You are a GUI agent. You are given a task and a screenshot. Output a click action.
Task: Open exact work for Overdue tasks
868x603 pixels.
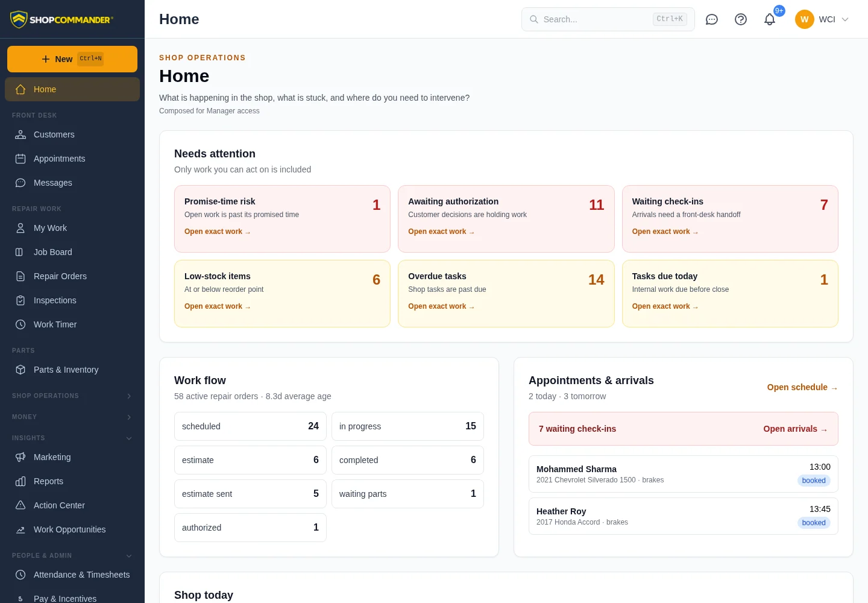pyautogui.click(x=441, y=306)
